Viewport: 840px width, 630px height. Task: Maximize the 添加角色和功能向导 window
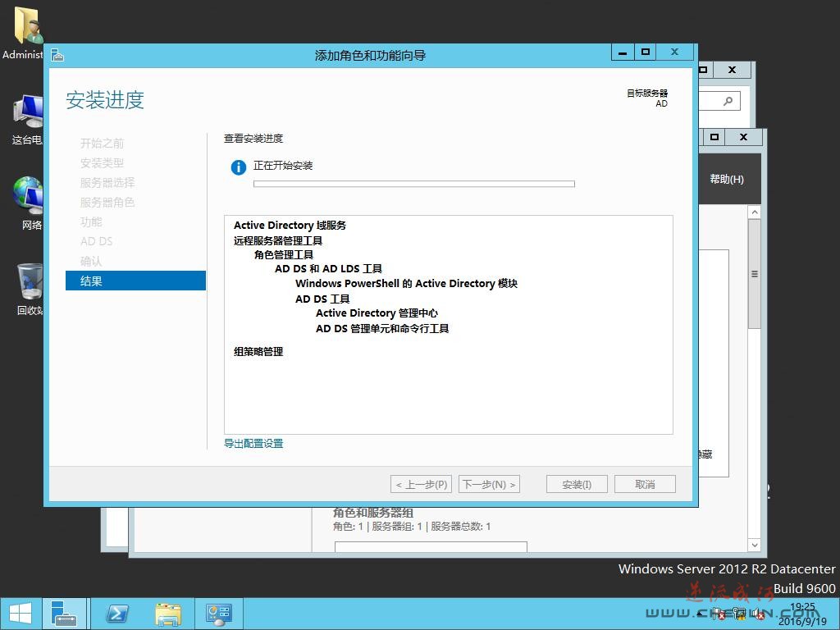coord(646,52)
